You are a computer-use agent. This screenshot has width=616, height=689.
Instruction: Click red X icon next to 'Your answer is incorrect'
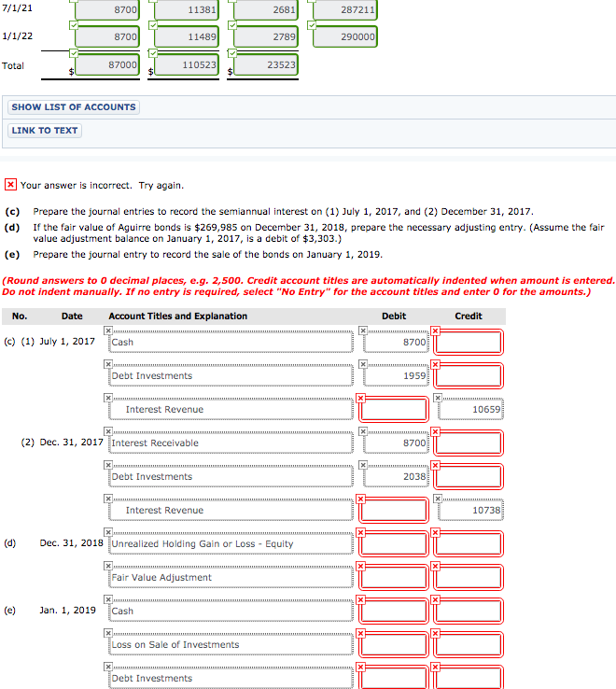[10, 185]
